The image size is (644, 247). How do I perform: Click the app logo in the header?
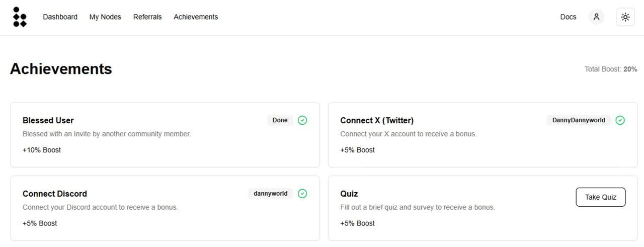20,17
